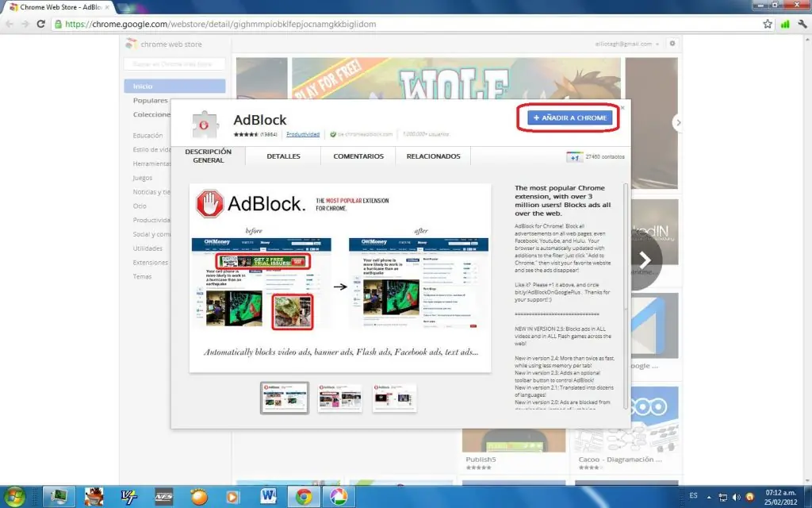The height and width of the screenshot is (508, 812).
Task: Click the green bars extension icon
Action: pyautogui.click(x=786, y=24)
